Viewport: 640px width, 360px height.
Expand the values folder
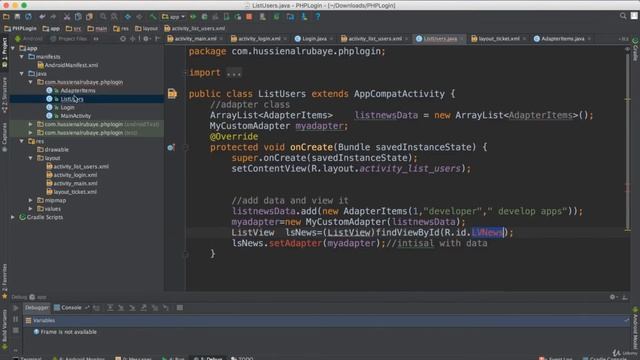31,209
